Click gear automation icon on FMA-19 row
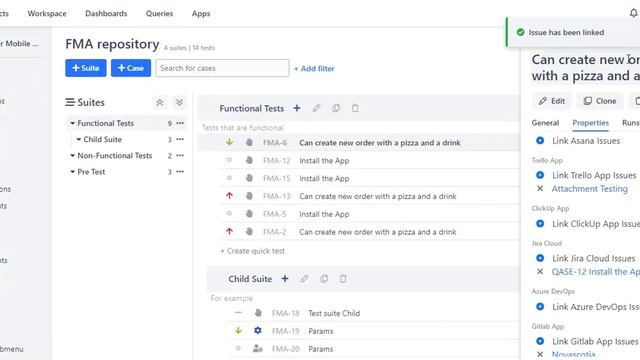 tap(258, 331)
